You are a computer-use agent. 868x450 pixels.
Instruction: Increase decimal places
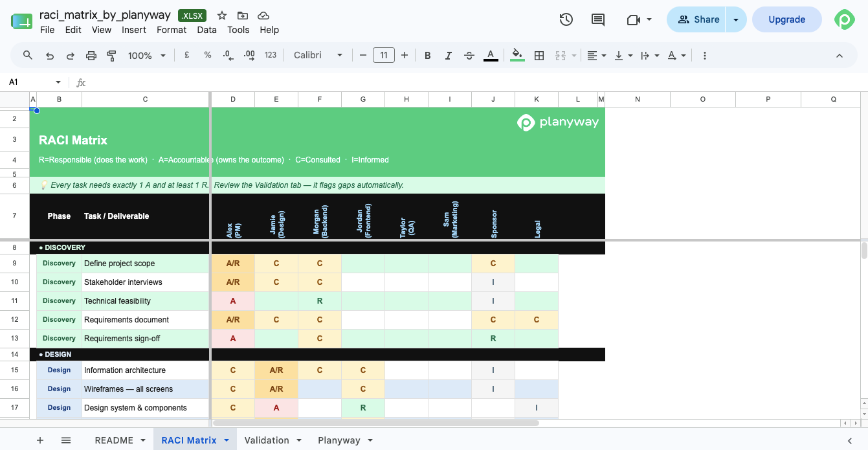pyautogui.click(x=249, y=56)
